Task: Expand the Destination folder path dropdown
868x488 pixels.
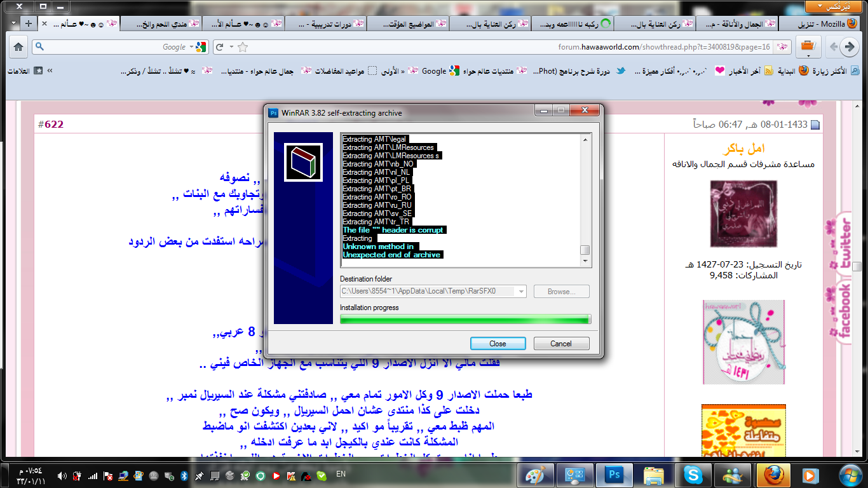Action: coord(522,292)
